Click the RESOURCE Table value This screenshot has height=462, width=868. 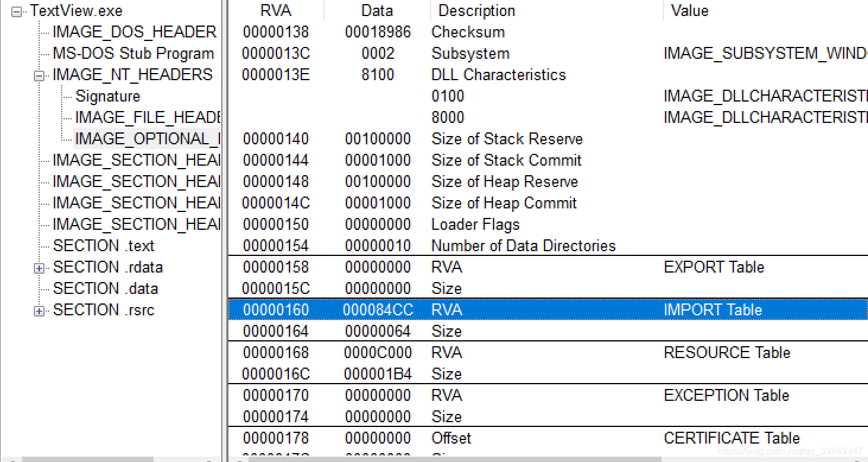pyautogui.click(x=727, y=353)
